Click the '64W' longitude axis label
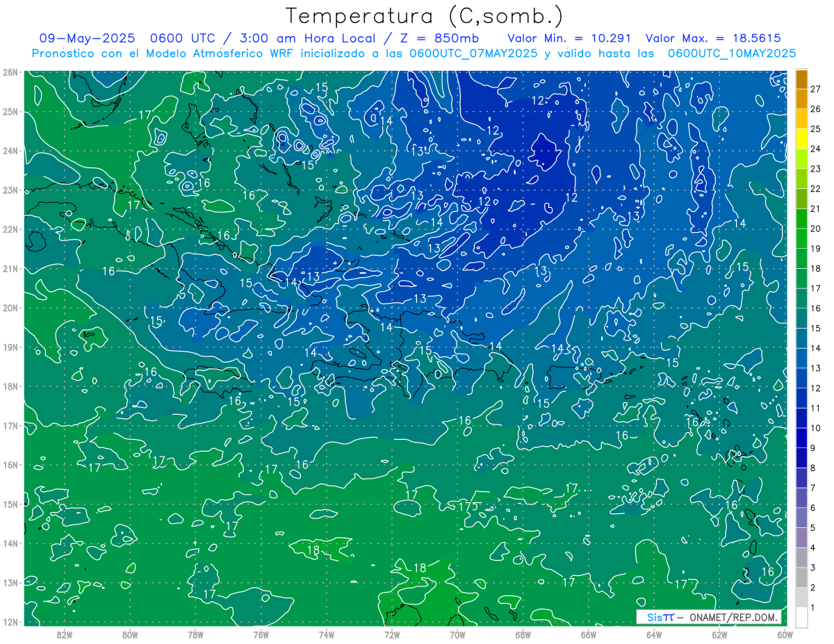Image resolution: width=834 pixels, height=644 pixels. tap(654, 634)
